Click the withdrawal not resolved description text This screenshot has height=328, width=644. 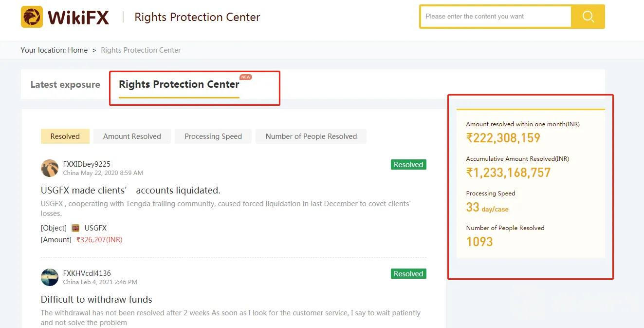(231, 318)
